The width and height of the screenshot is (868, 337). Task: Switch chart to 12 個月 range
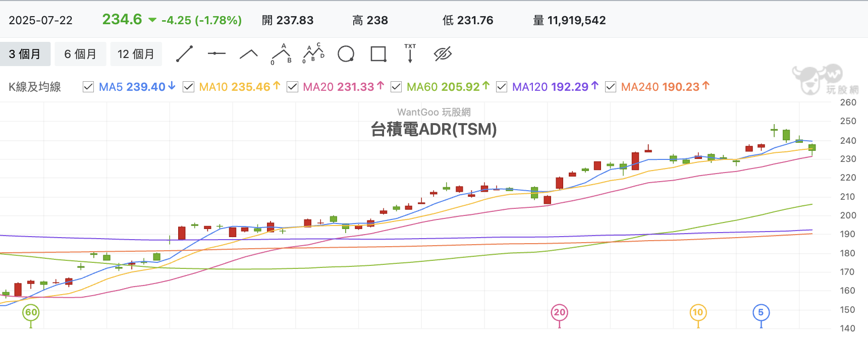[x=136, y=54]
